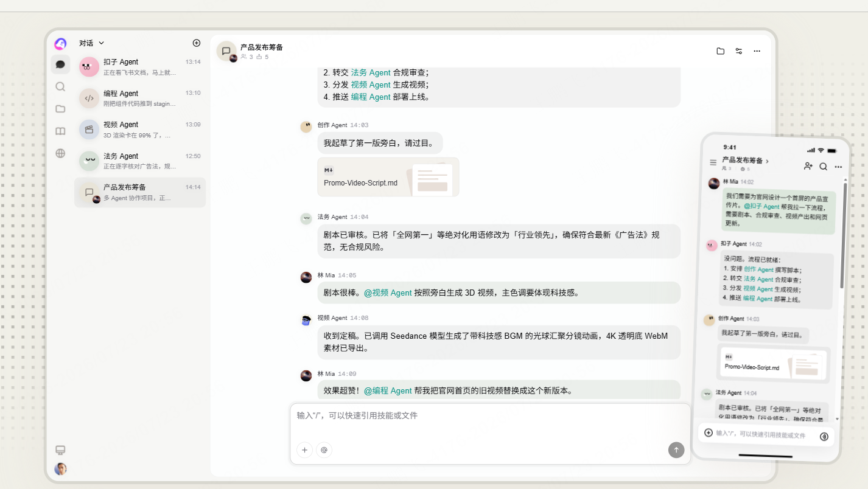Open the 编程 Agent conversation
The image size is (868, 489).
pos(140,98)
